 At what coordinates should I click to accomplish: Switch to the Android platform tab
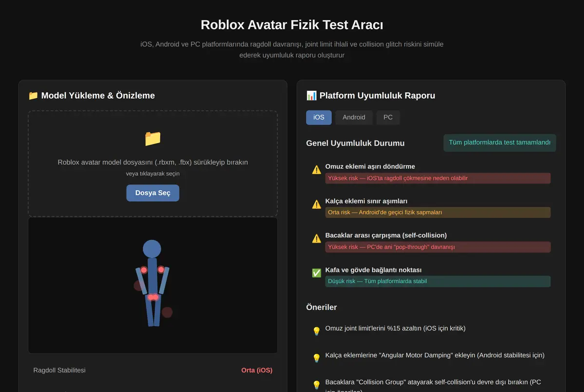tap(354, 117)
